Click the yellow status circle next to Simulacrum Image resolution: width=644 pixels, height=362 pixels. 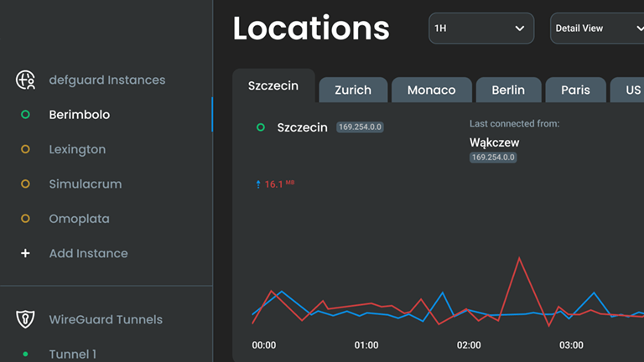tap(25, 184)
